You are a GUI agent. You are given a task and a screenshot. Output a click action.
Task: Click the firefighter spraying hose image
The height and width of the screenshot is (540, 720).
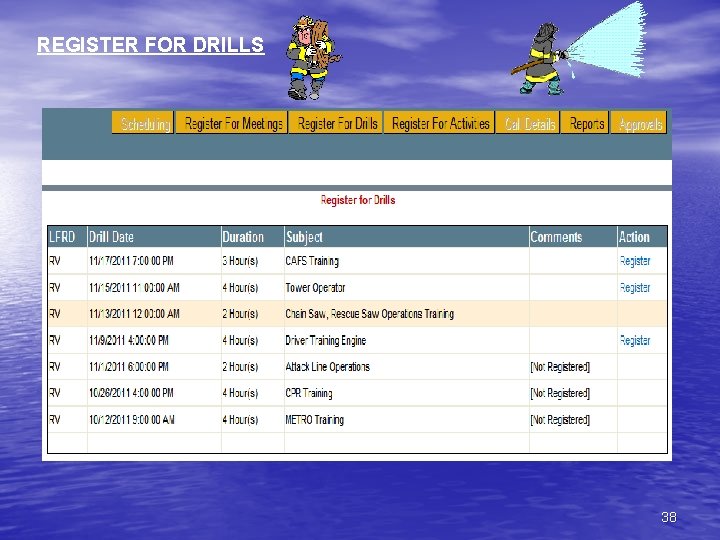579,48
